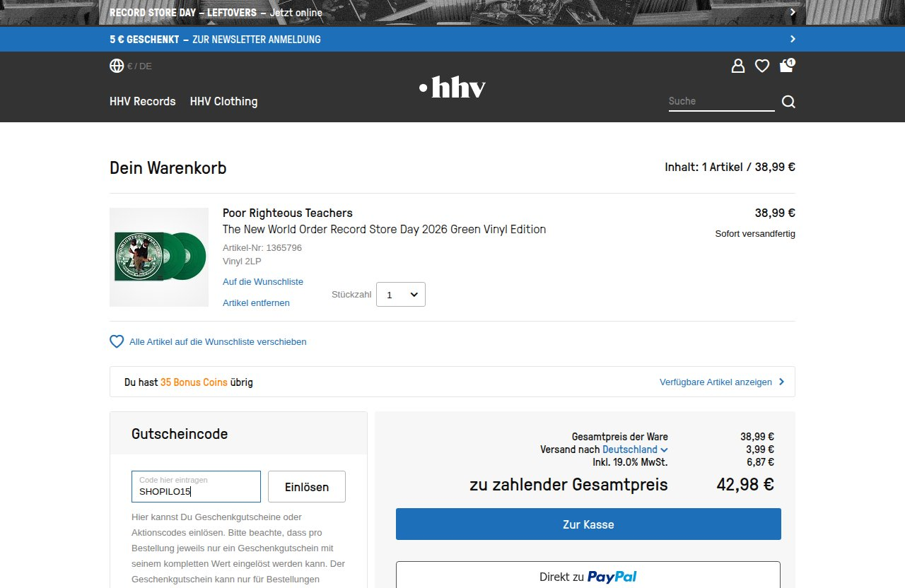
Task: Click the arrow on Record Store Day banner
Action: coord(793,12)
